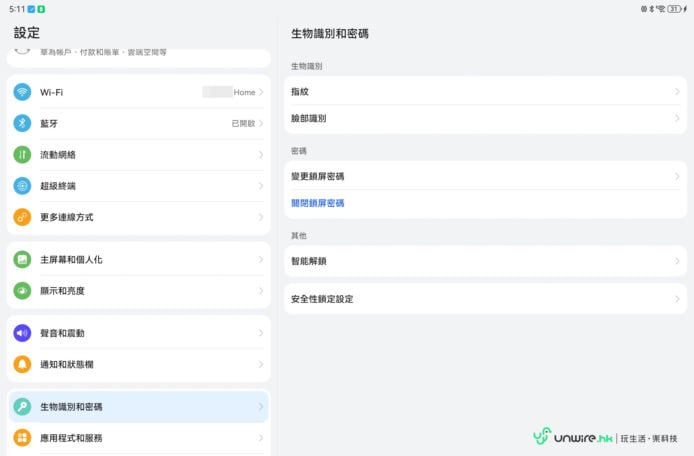
Task: Open the account row at sidebar top
Action: click(x=138, y=55)
